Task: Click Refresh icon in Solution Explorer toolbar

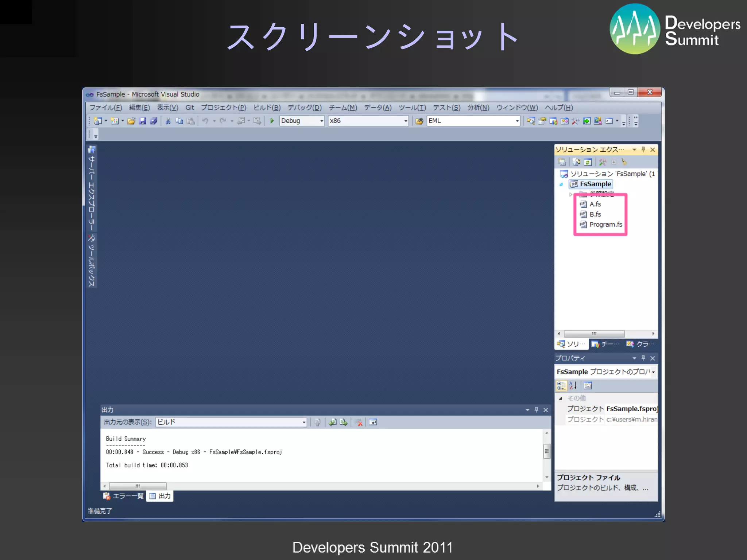Action: click(588, 162)
